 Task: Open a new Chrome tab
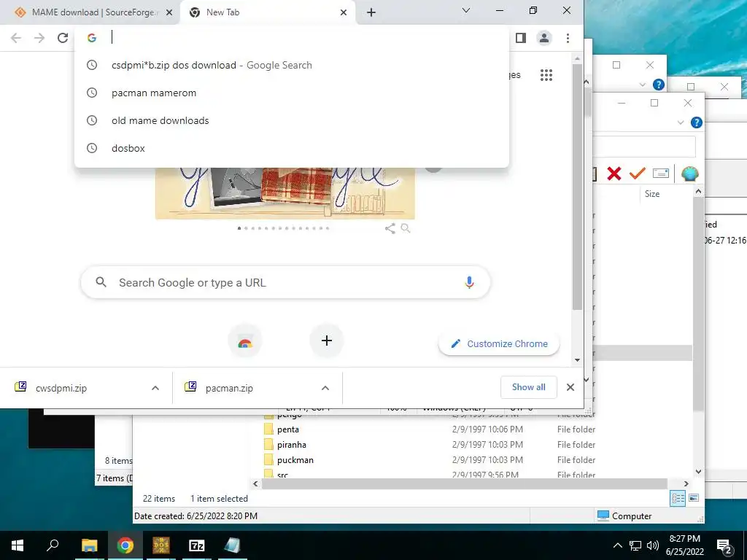(x=371, y=13)
